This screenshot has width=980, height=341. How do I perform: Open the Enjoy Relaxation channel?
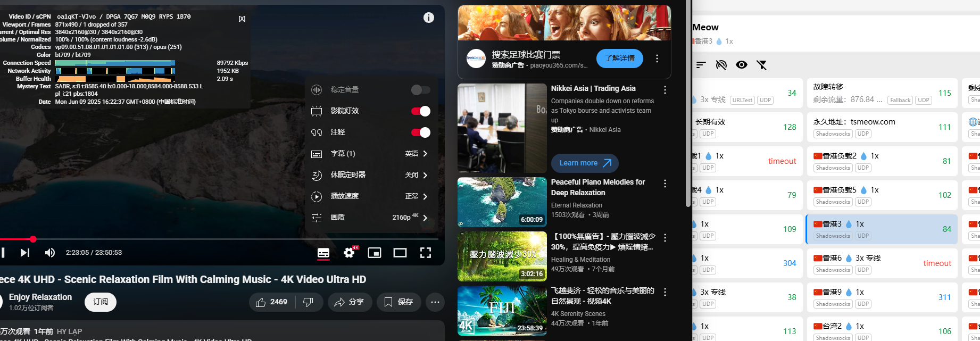click(40, 297)
